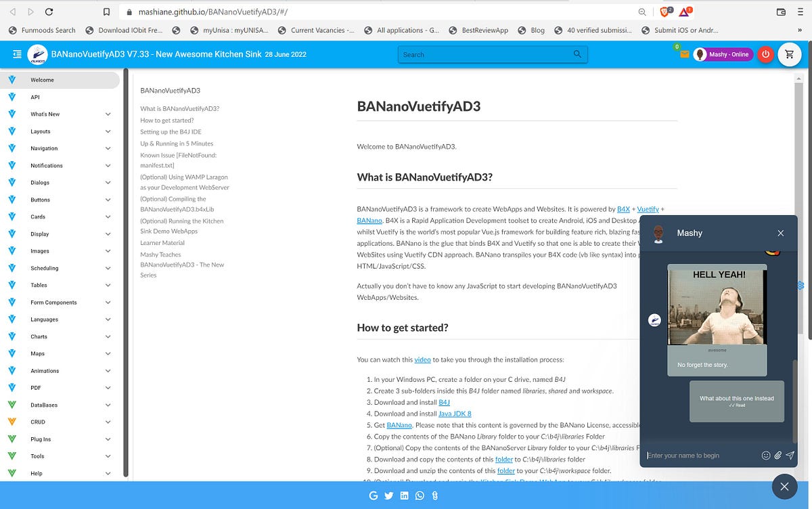Open the LinkedIn icon in the footer
The image size is (812, 509).
404,495
